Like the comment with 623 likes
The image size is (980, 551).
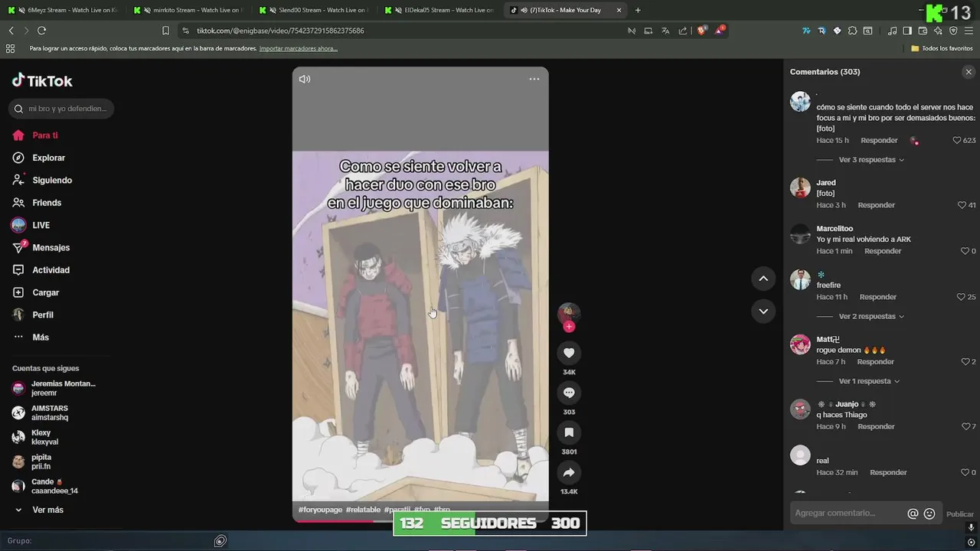pos(957,141)
